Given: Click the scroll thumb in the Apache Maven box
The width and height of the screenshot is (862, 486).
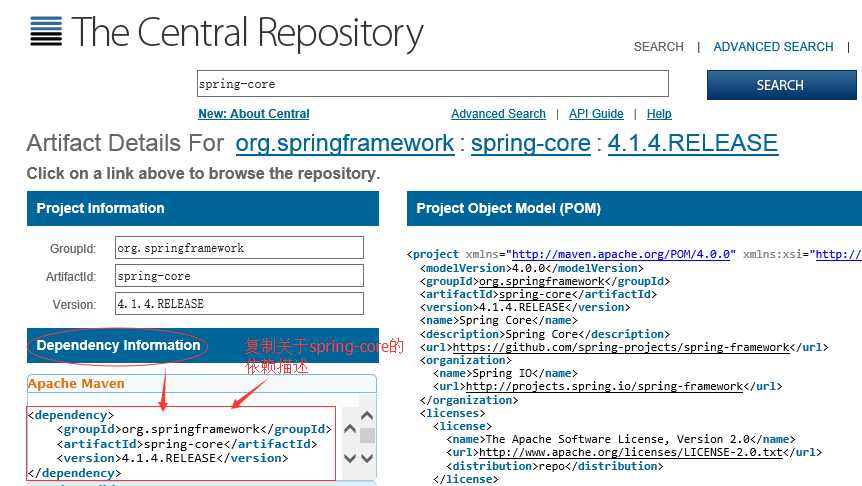Looking at the screenshot, I should 367,435.
